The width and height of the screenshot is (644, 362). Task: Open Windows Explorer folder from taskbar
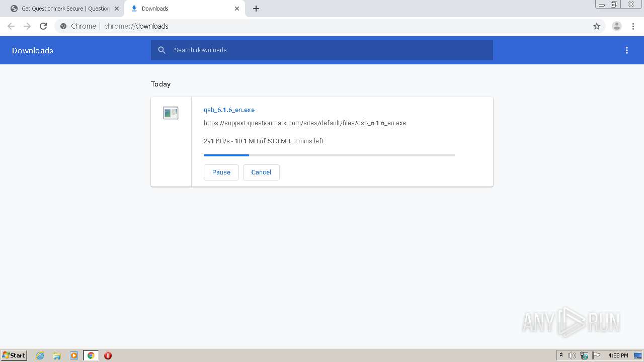point(57,355)
